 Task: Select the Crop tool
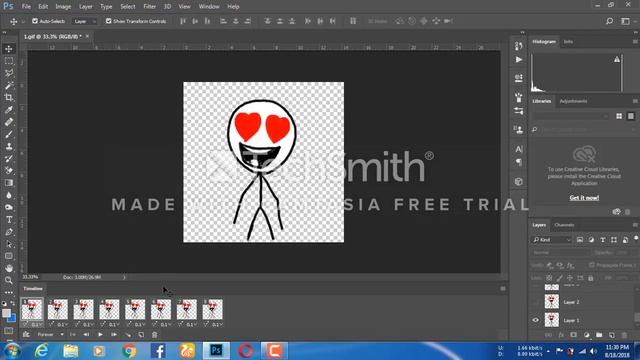(x=9, y=98)
